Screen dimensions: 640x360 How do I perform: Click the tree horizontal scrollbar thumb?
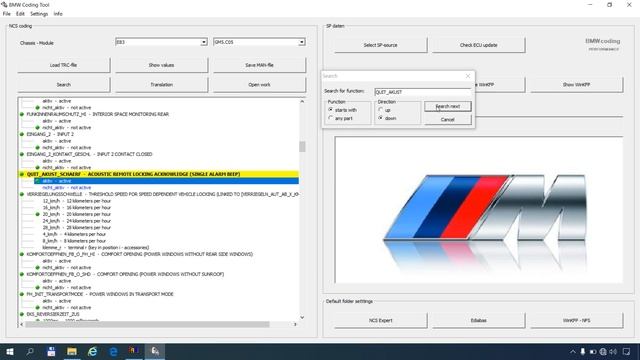coord(147,324)
